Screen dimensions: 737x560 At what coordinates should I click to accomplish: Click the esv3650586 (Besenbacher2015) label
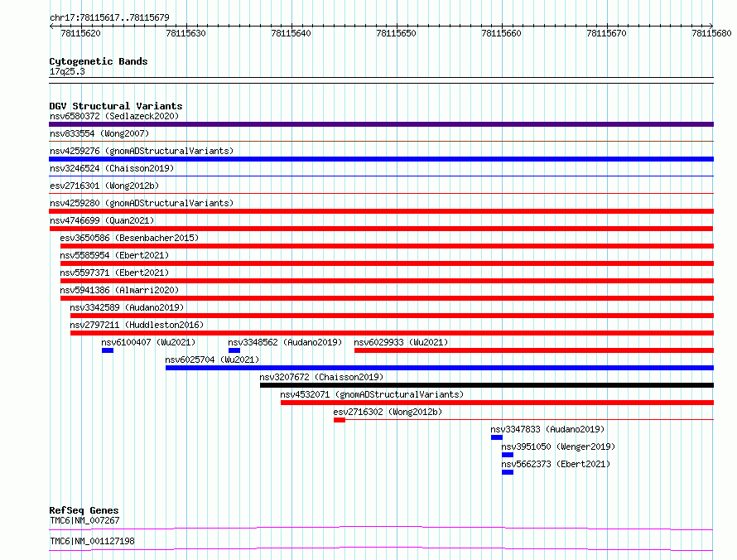[x=129, y=238]
